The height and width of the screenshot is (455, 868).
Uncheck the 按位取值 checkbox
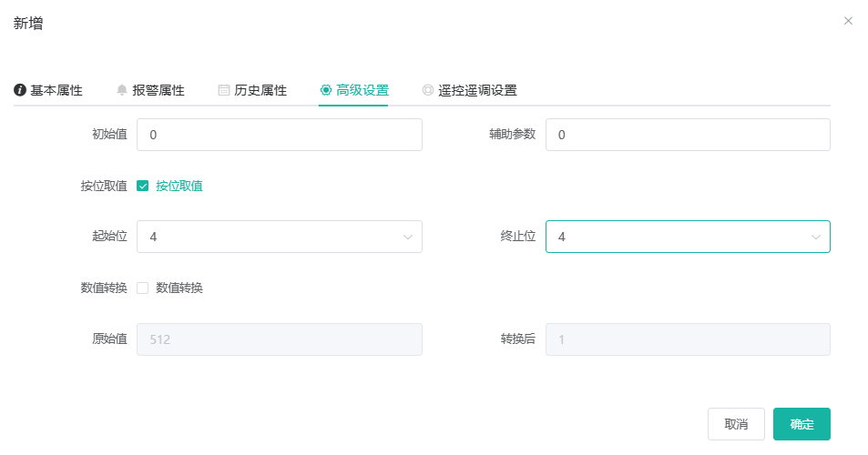click(x=143, y=186)
